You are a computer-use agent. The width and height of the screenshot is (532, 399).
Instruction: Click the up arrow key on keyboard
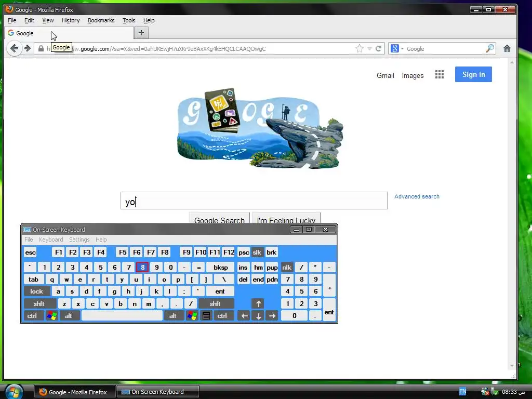[x=258, y=303]
